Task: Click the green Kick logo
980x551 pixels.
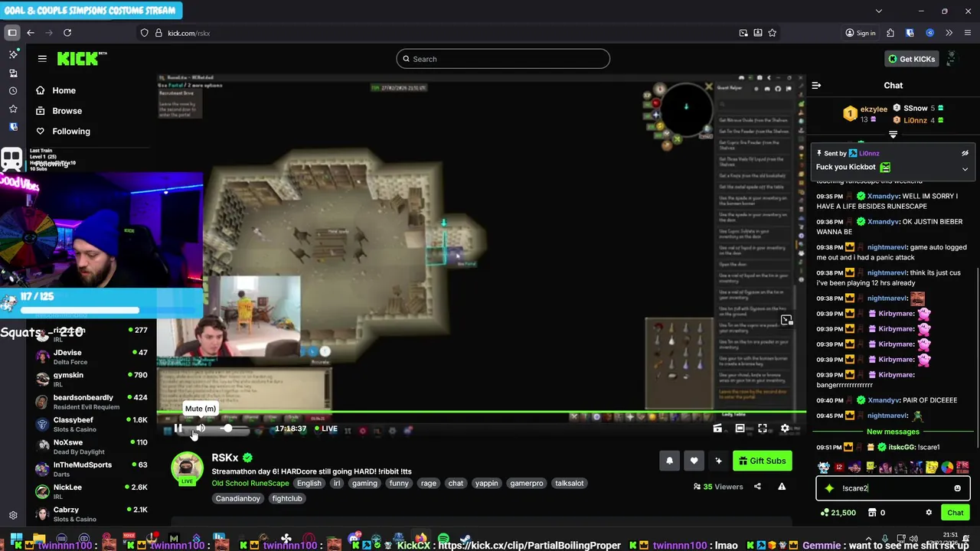Action: point(82,59)
